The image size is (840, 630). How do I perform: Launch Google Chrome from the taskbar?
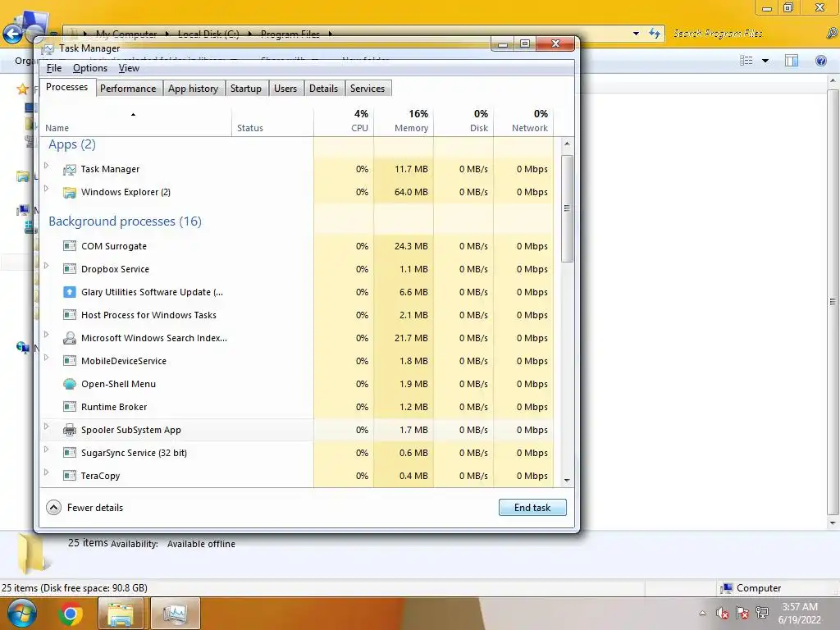71,614
